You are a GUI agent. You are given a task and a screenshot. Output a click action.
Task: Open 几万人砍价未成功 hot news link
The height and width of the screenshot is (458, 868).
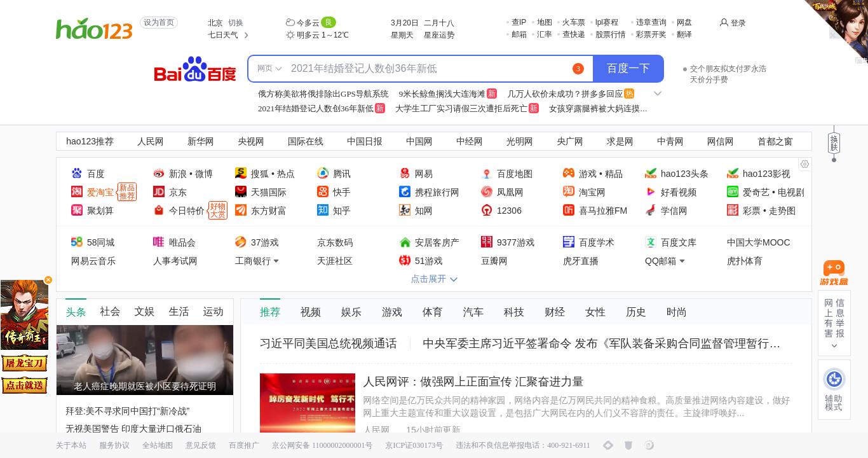pyautogui.click(x=565, y=94)
